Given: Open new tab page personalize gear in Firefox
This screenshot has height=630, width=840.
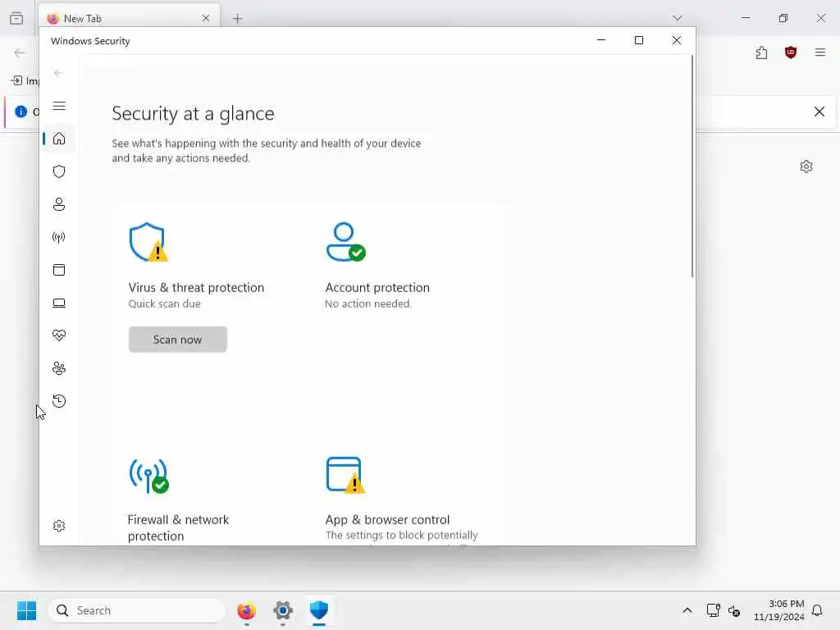Looking at the screenshot, I should pyautogui.click(x=806, y=167).
